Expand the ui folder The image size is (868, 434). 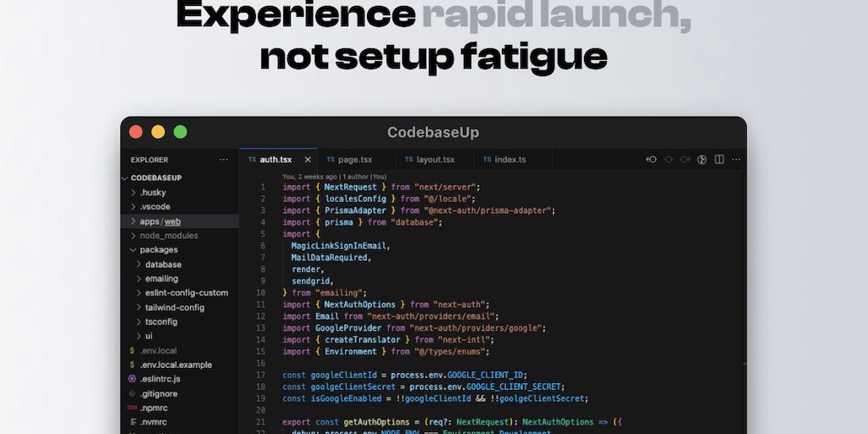(x=139, y=336)
